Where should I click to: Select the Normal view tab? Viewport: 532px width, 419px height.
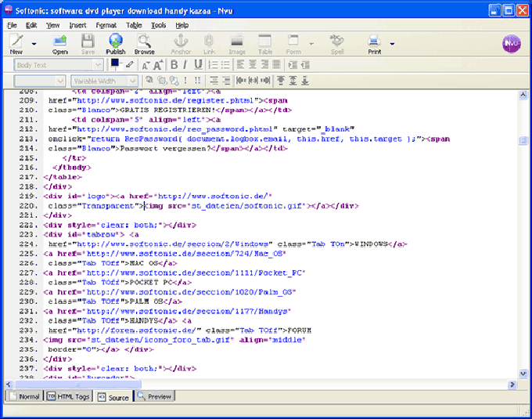(x=23, y=397)
